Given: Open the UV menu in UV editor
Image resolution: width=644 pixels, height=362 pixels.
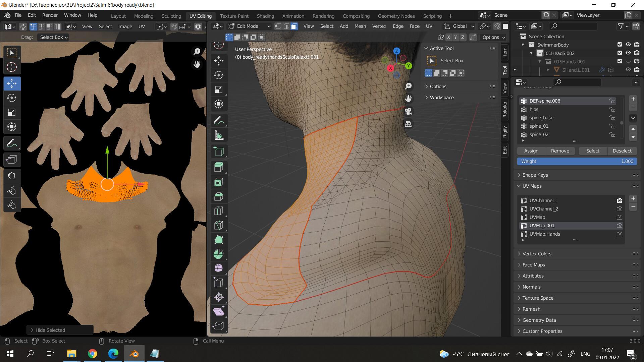Looking at the screenshot, I should [142, 26].
